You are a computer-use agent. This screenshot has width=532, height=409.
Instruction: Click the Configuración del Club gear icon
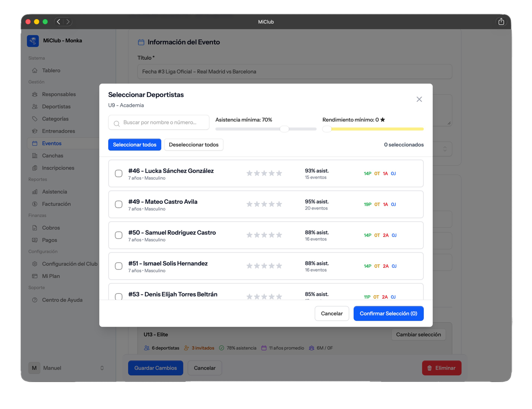[35, 264]
